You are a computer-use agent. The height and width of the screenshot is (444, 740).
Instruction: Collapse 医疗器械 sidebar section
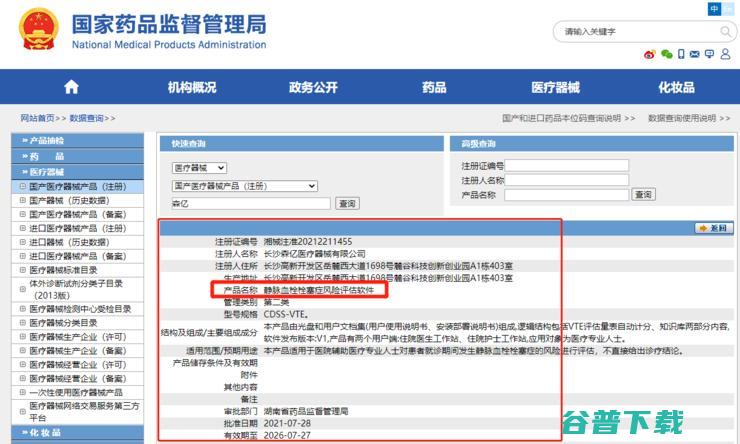point(77,172)
